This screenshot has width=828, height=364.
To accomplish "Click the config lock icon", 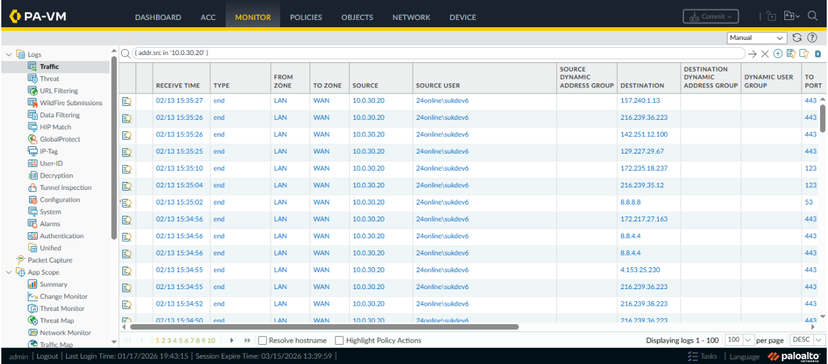I will pyautogui.click(x=771, y=16).
